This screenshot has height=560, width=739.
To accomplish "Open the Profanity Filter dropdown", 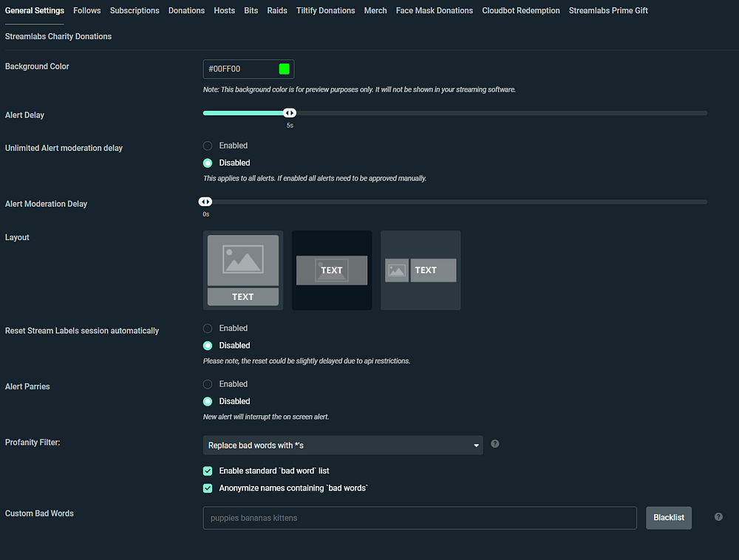I will coord(343,445).
